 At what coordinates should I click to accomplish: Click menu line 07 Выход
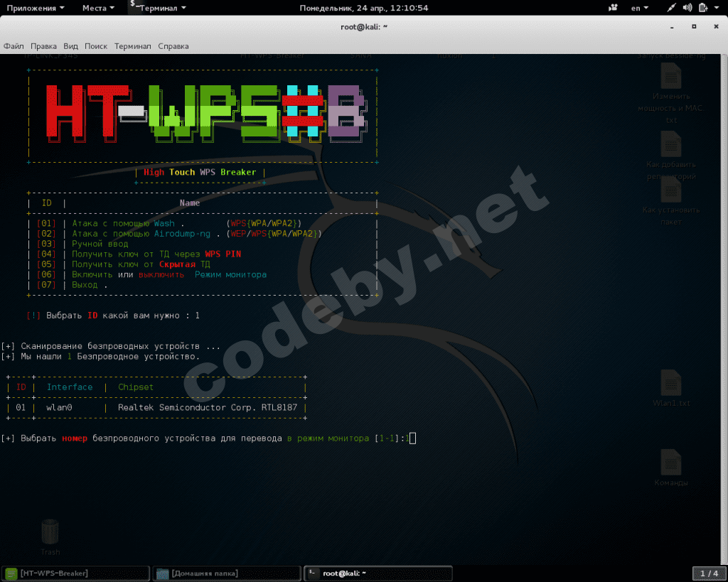pyautogui.click(x=72, y=284)
